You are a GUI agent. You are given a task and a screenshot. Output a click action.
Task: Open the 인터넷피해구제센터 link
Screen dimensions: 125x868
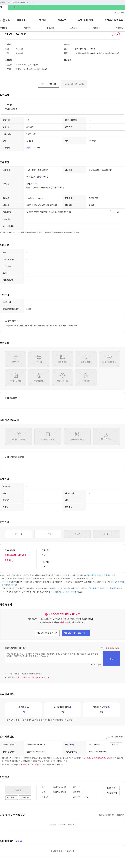coord(33,677)
